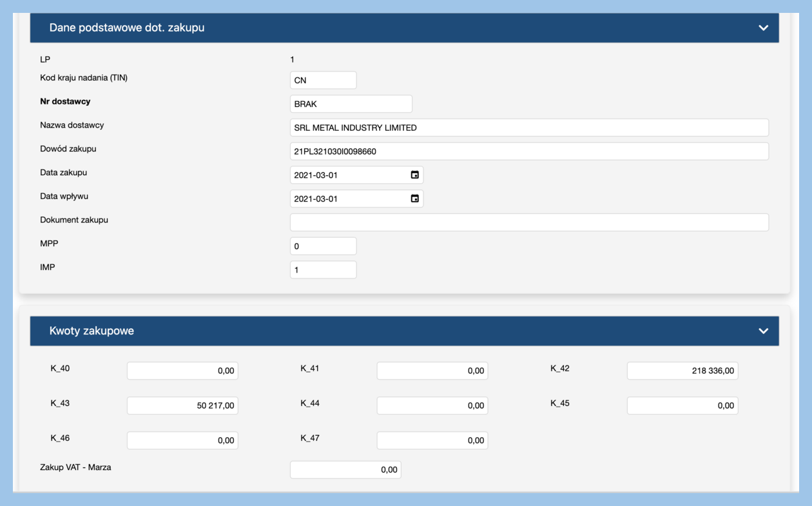Collapse the Dane podstawowe dot. zakupu section
The height and width of the screenshot is (506, 812).
tap(763, 28)
